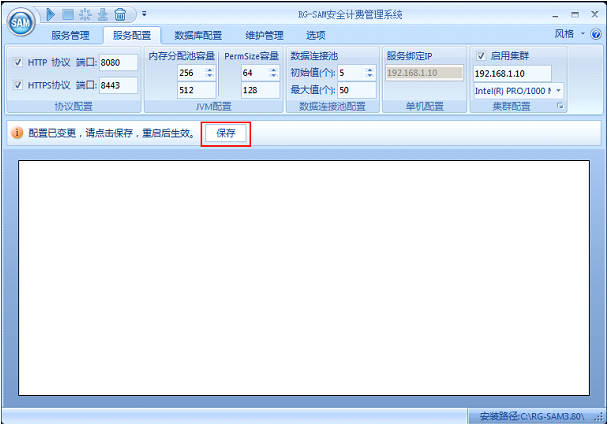
Task: Open the 风格 style dropdown
Action: pyautogui.click(x=569, y=34)
